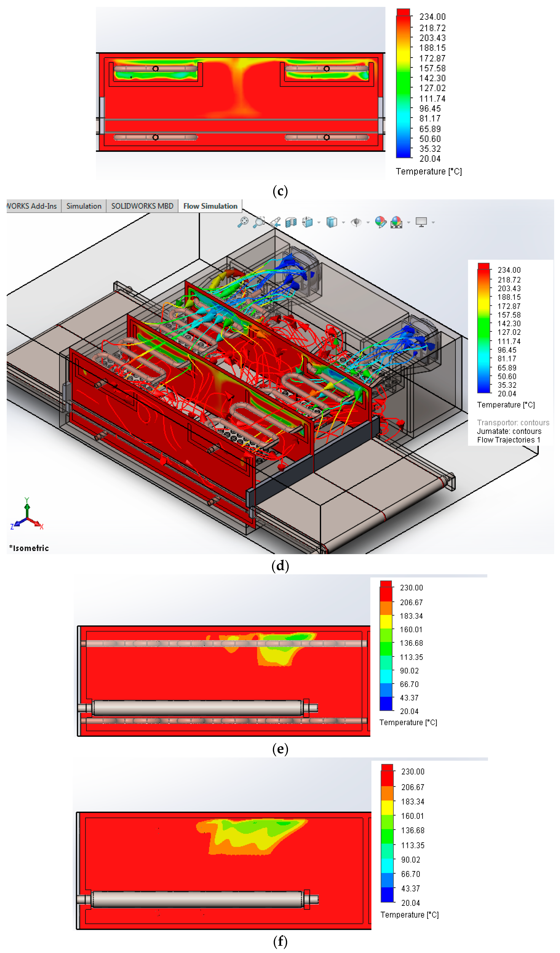Select the Flow Simulation tab

pyautogui.click(x=210, y=206)
